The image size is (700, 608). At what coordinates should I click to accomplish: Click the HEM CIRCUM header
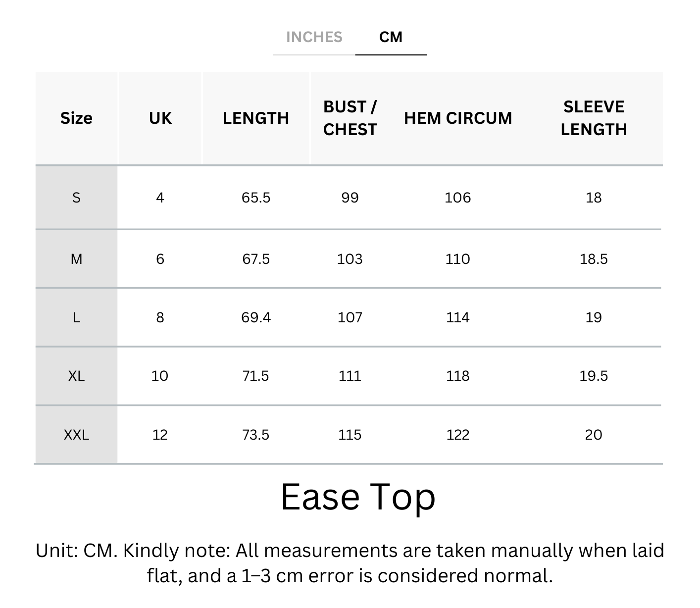point(457,118)
